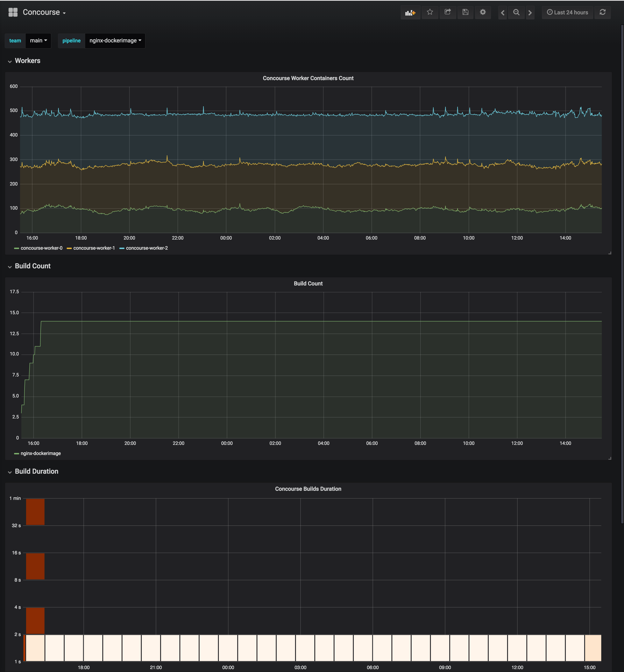The image size is (624, 672).
Task: Star this dashboard as favorite
Action: click(429, 12)
